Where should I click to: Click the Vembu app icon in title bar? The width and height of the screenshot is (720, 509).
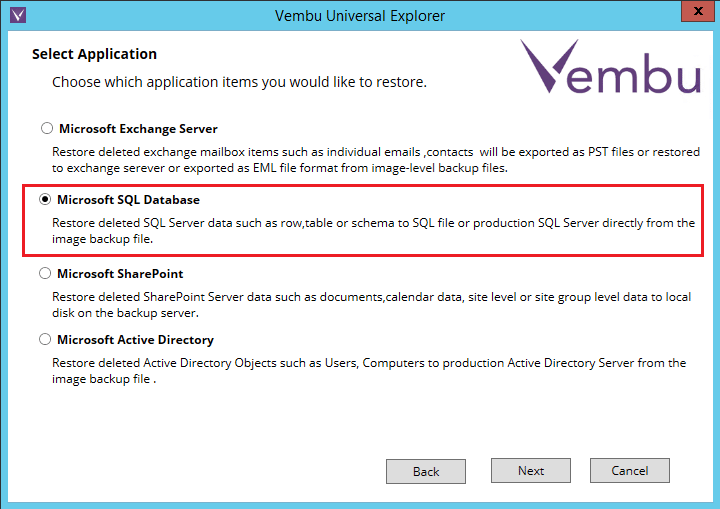12,15
